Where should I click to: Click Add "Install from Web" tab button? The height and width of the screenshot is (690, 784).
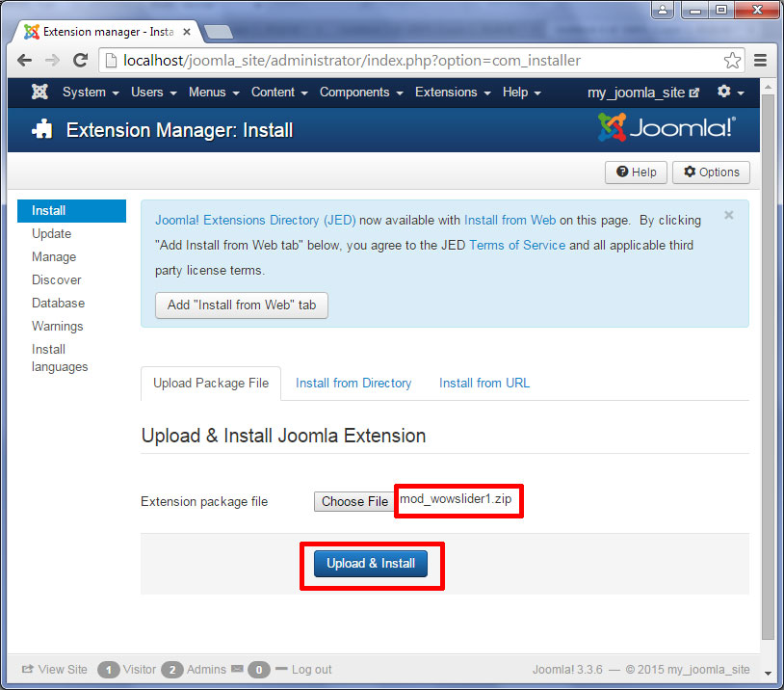click(x=242, y=305)
